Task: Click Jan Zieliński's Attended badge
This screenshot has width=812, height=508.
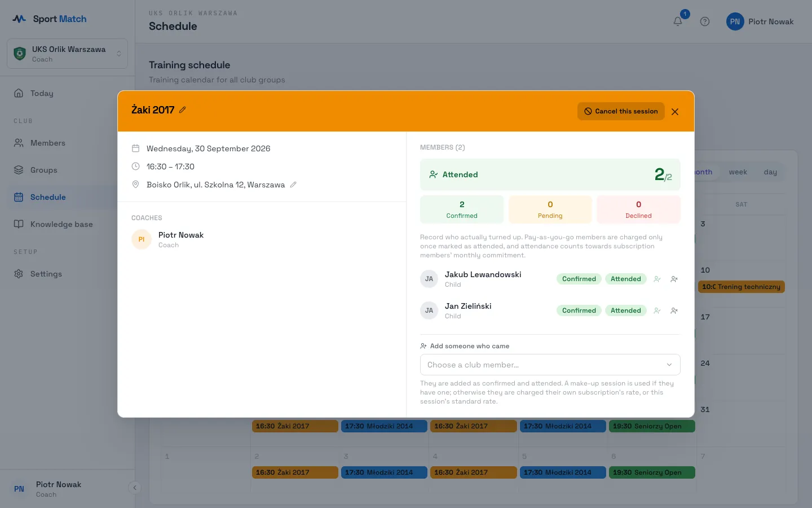Action: (625, 310)
